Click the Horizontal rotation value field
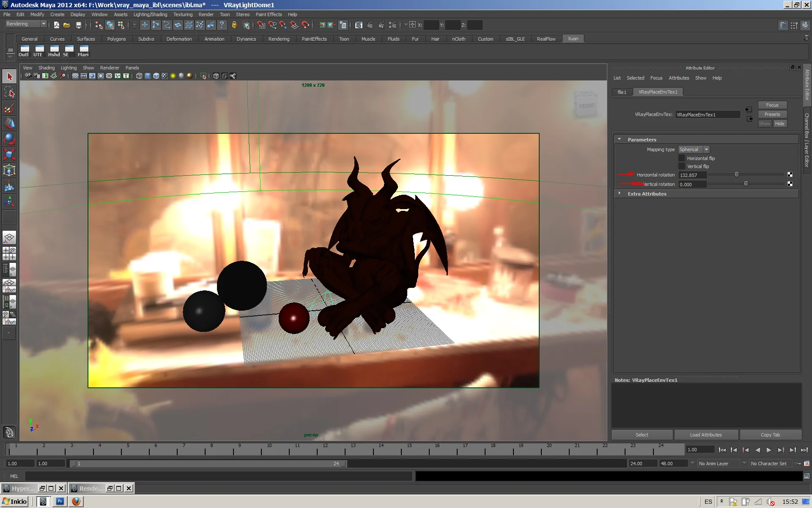Screen dimensions: 812x508 (692, 175)
